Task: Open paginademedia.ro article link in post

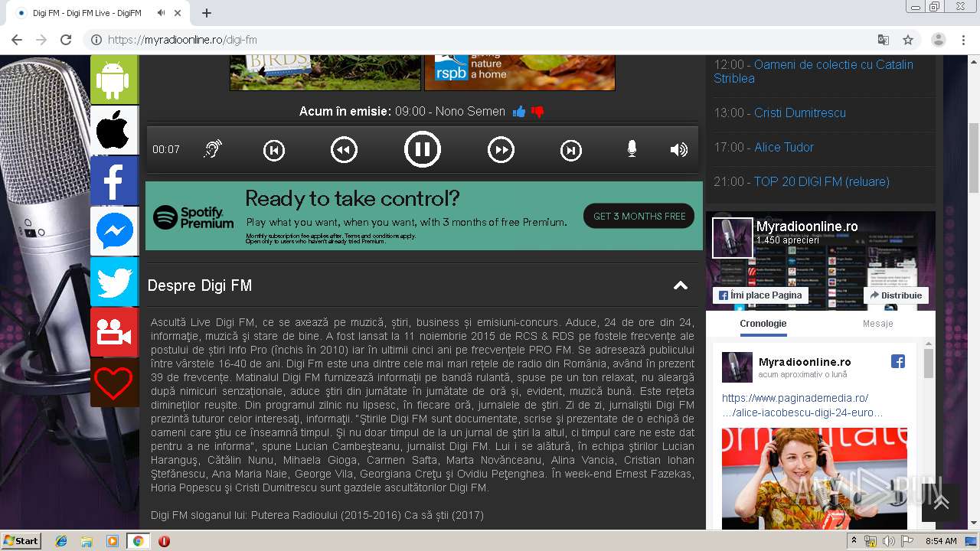Action: 802,406
